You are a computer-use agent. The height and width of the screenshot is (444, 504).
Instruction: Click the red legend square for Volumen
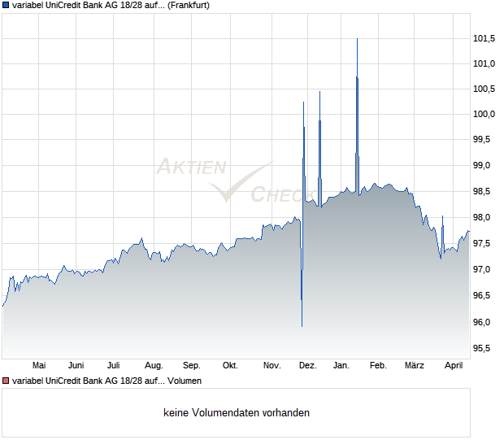6,381
